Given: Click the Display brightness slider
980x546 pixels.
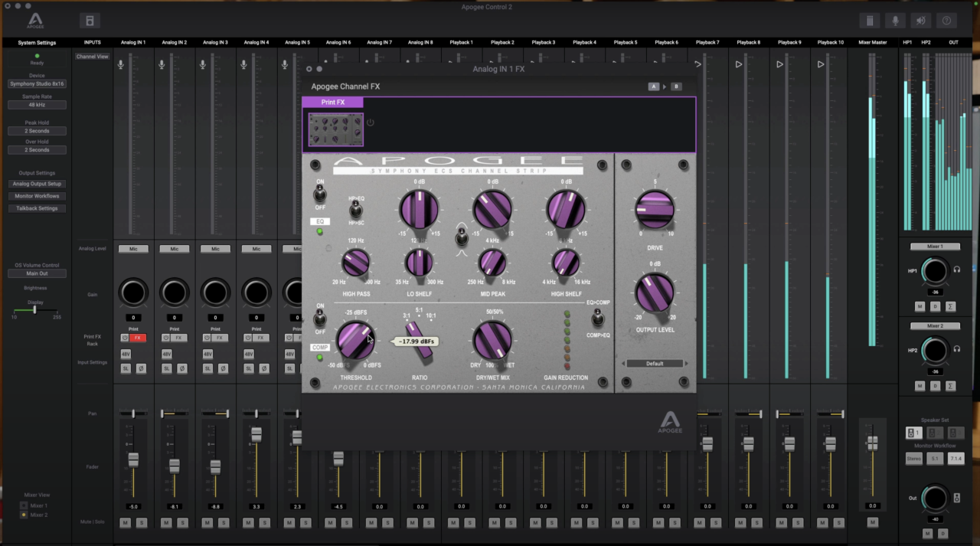Looking at the screenshot, I should click(x=35, y=310).
